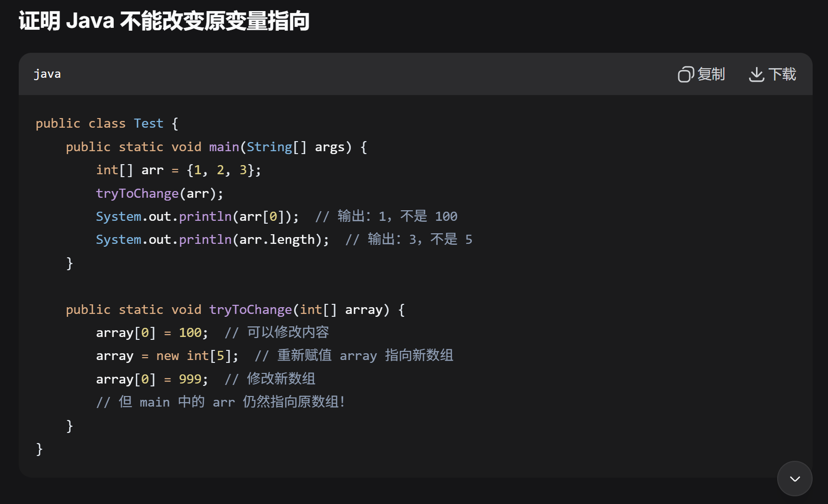828x504 pixels.
Task: Click 'System.out.println(arr[0]);' statement
Action: point(197,216)
